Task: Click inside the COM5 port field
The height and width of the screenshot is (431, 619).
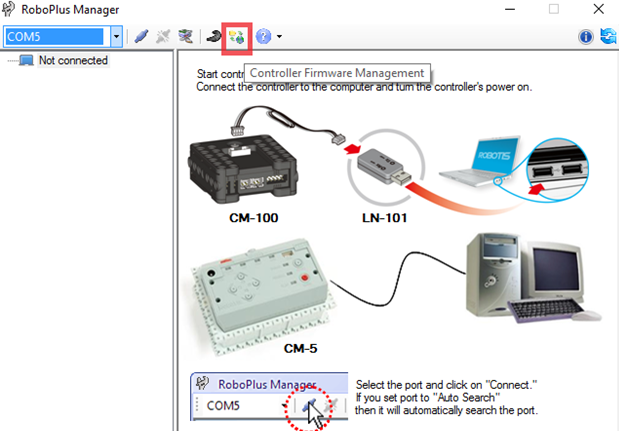Action: pos(54,36)
